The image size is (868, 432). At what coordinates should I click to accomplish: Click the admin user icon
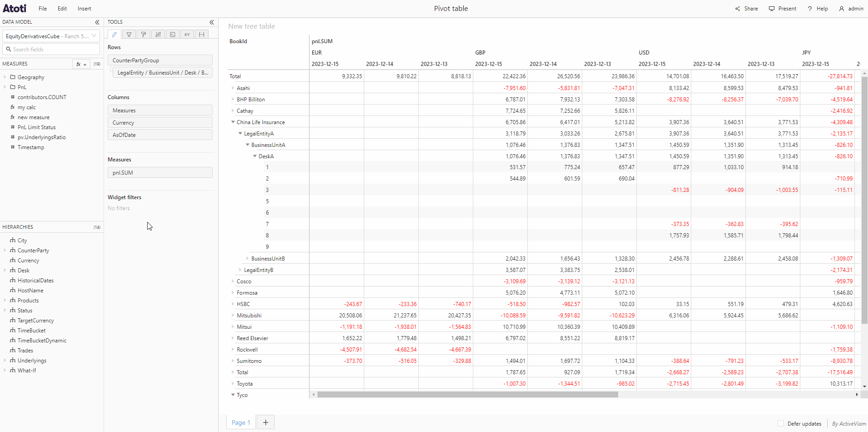842,9
